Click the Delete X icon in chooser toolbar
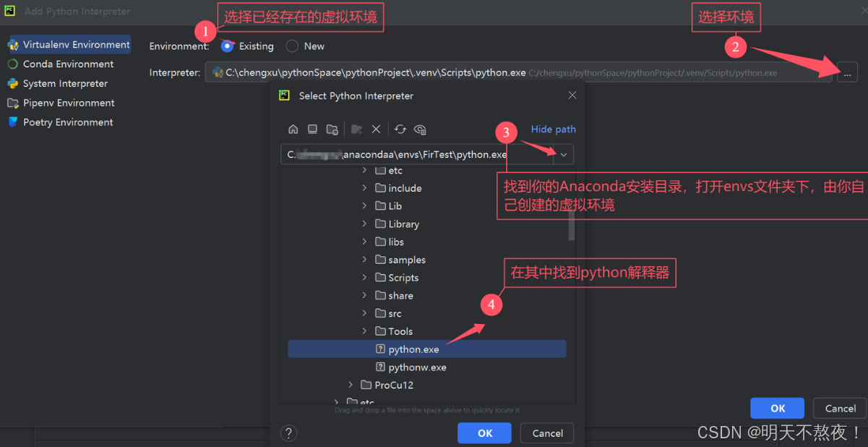Screen dimensions: 868x447 pyautogui.click(x=376, y=129)
